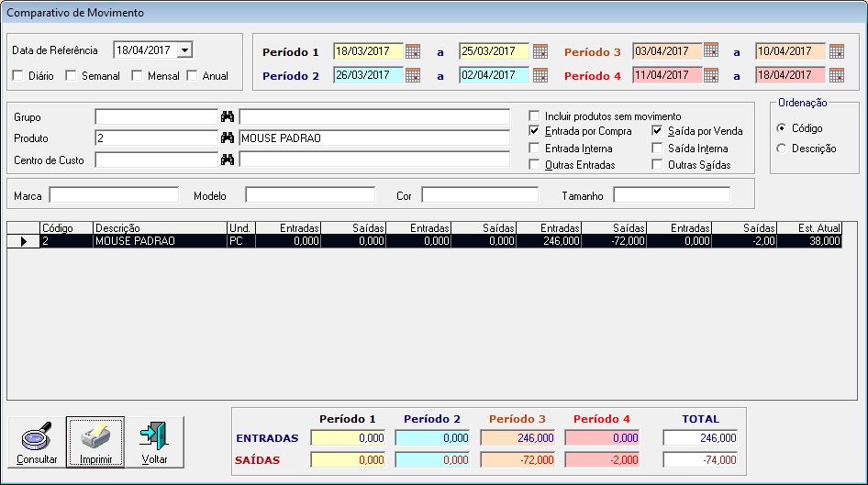The height and width of the screenshot is (485, 868).
Task: Click the Imprimir print button
Action: (95, 442)
